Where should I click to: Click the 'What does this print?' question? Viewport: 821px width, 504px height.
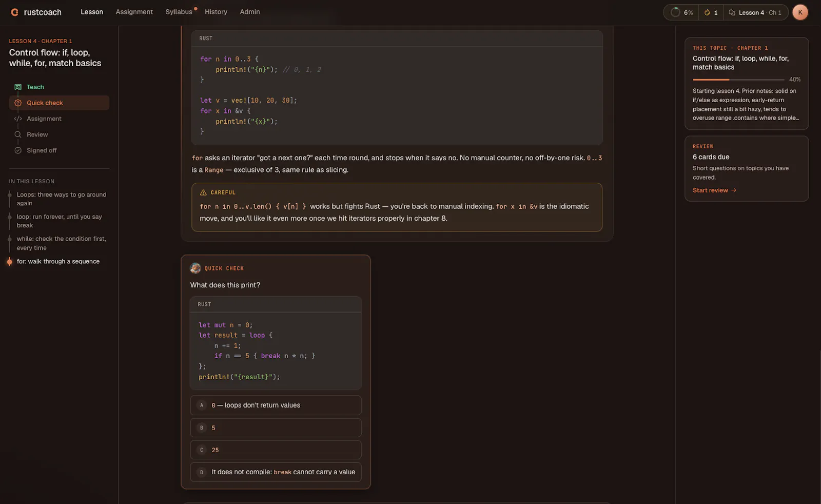225,285
